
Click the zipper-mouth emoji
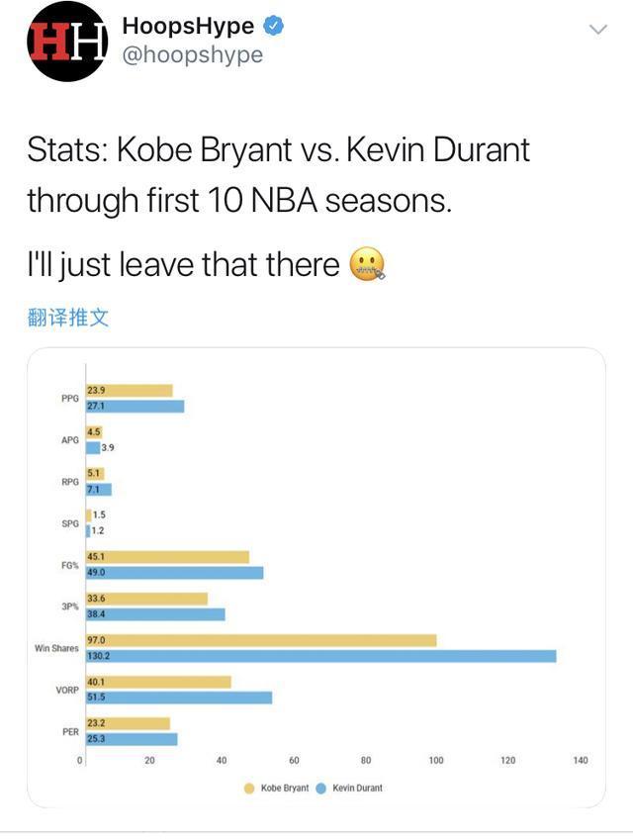[367, 264]
